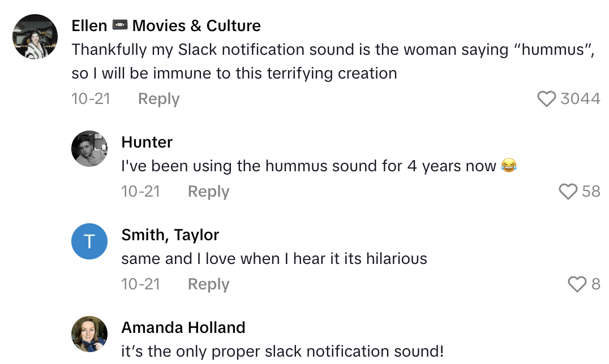
Task: Click Hunter's avatar photo
Action: pyautogui.click(x=89, y=149)
